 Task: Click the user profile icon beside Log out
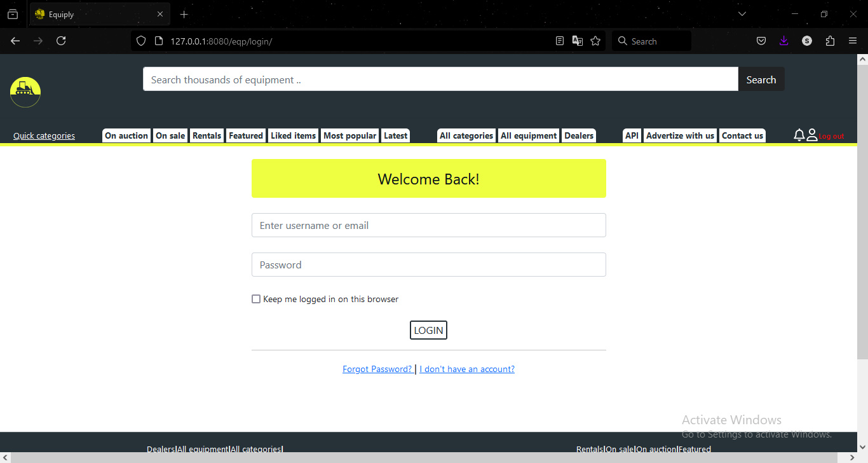[x=811, y=134]
